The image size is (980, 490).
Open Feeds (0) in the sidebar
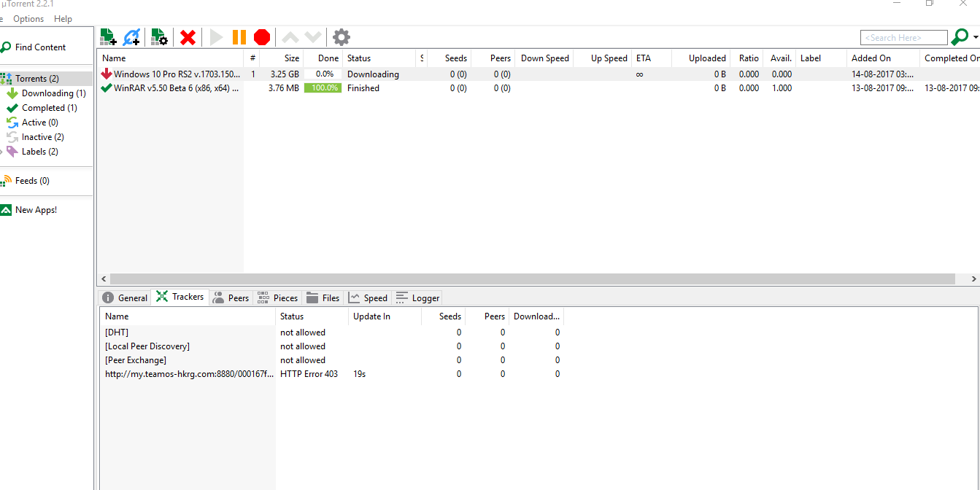[32, 181]
